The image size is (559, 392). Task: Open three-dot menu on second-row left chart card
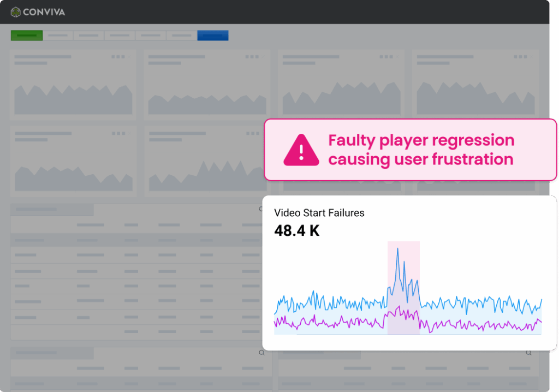pyautogui.click(x=118, y=133)
